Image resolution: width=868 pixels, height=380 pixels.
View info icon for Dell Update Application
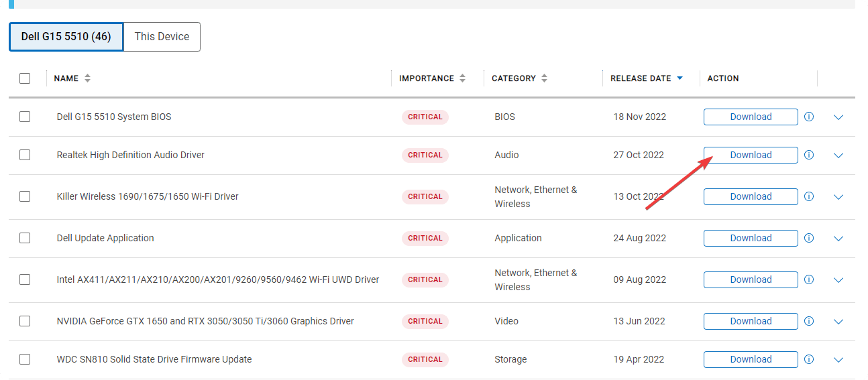pyautogui.click(x=808, y=238)
